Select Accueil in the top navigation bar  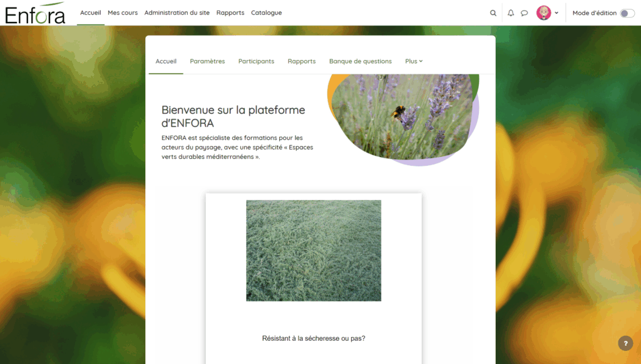coord(90,13)
